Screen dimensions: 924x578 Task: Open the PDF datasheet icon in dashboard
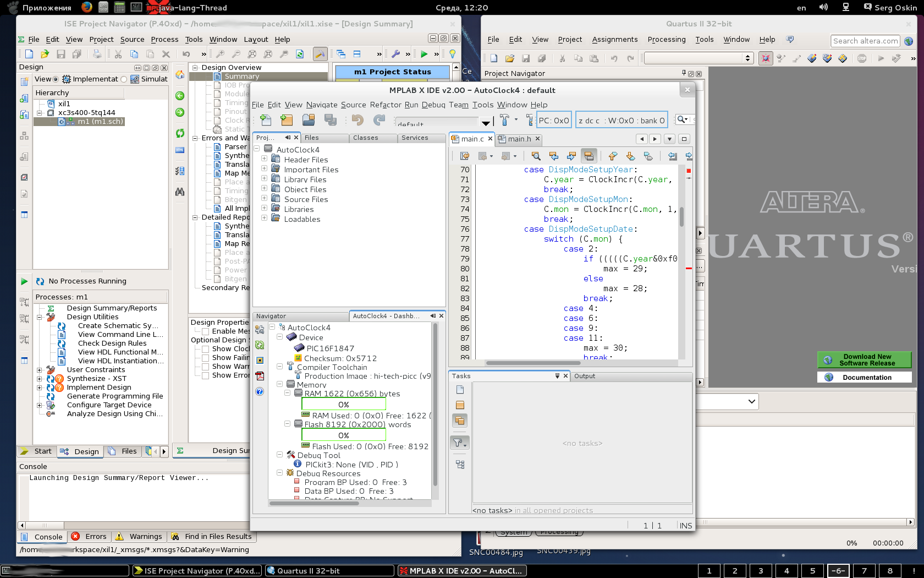(x=260, y=376)
